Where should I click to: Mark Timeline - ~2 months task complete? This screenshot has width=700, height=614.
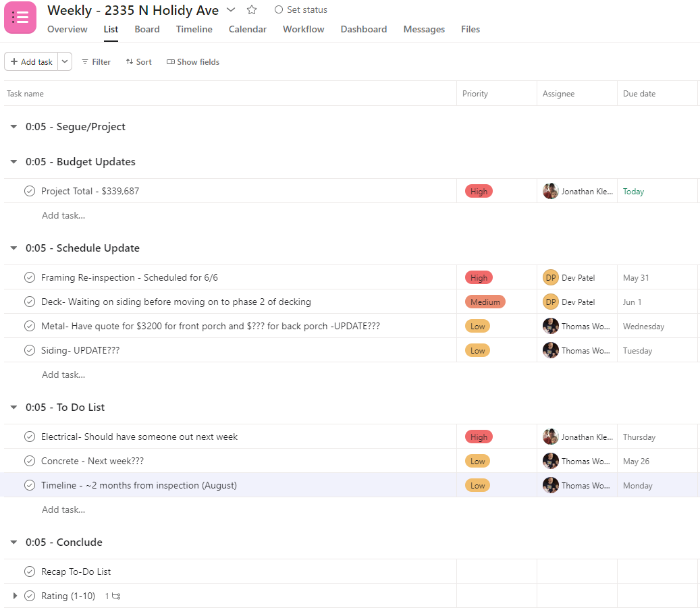30,485
